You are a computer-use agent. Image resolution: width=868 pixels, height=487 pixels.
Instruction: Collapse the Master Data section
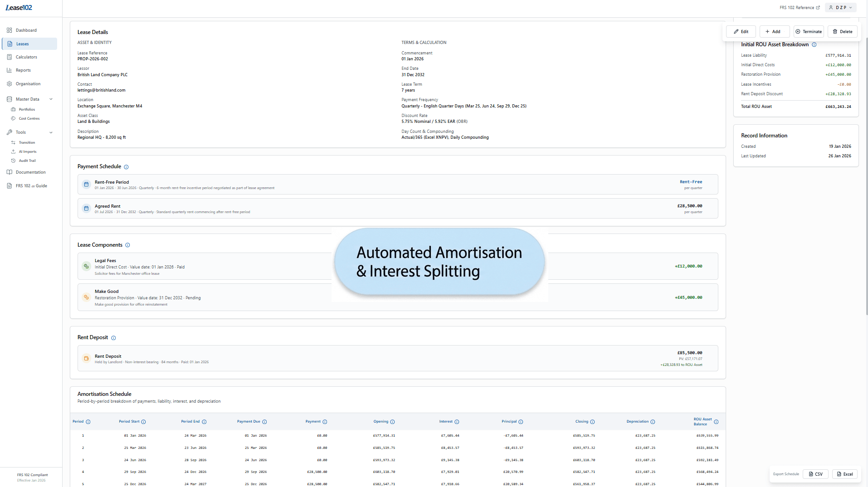click(50, 99)
